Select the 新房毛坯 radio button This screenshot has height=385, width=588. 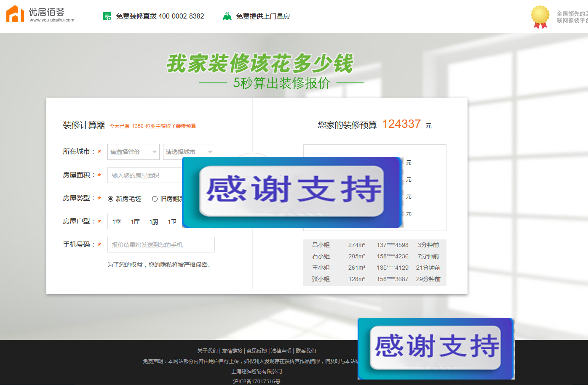(x=110, y=198)
